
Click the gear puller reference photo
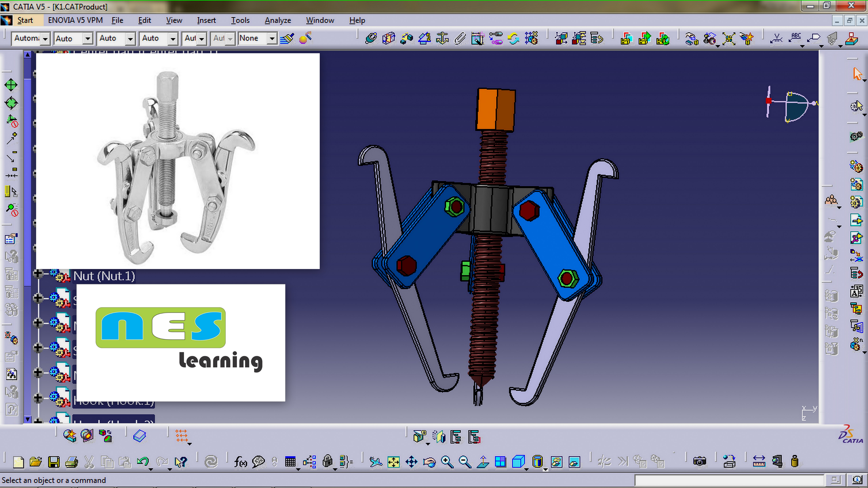[x=177, y=161]
